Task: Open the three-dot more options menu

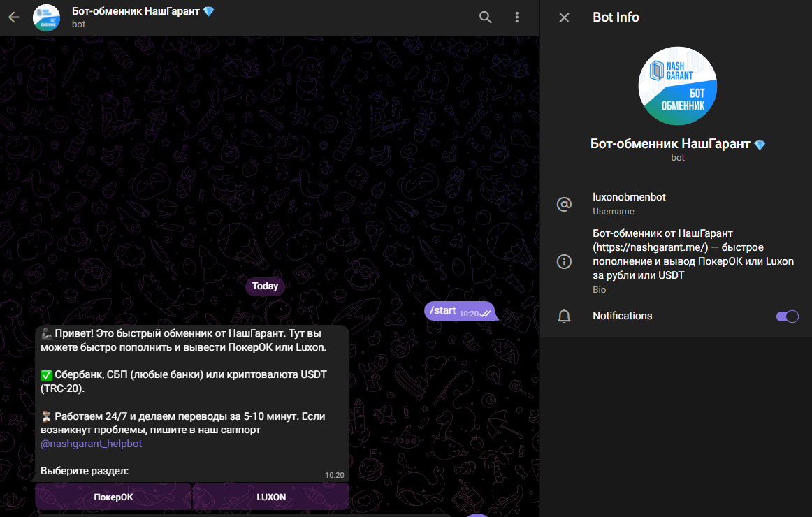Action: (x=517, y=17)
